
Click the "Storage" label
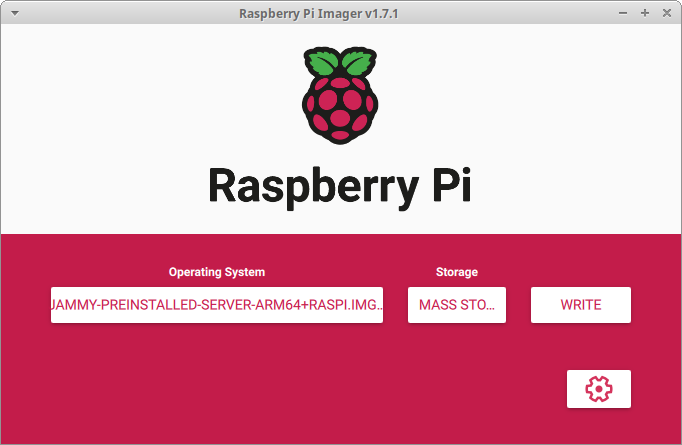point(457,272)
